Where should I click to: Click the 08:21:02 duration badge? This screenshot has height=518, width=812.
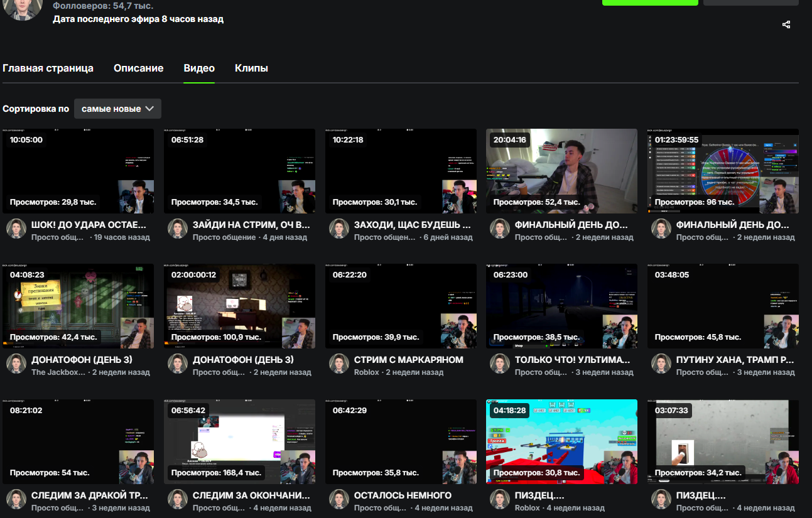coord(26,410)
